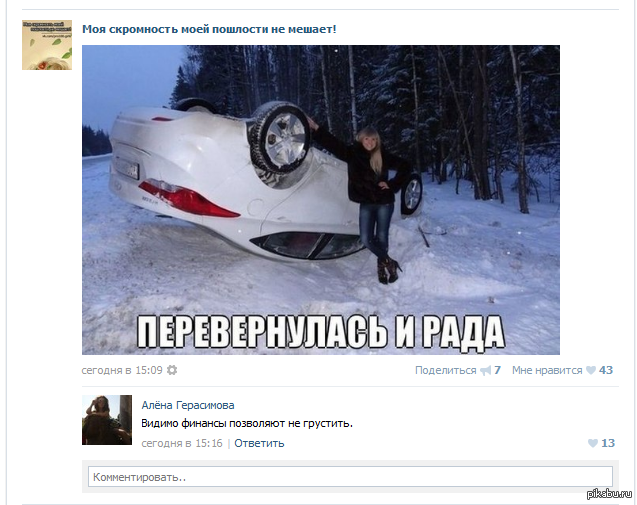This screenshot has height=505, width=637.
Task: Open post timestamp 'сегодня в 15:09'
Action: point(122,370)
